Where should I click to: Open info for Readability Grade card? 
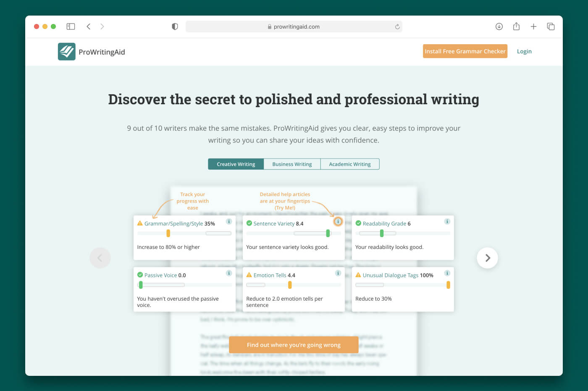coord(447,222)
